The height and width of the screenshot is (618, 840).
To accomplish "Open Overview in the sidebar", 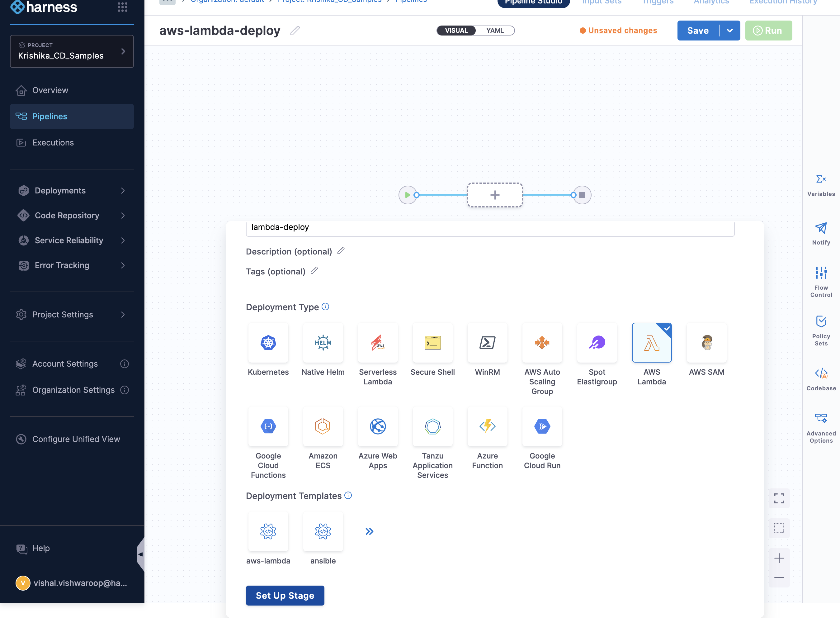I will click(72, 90).
